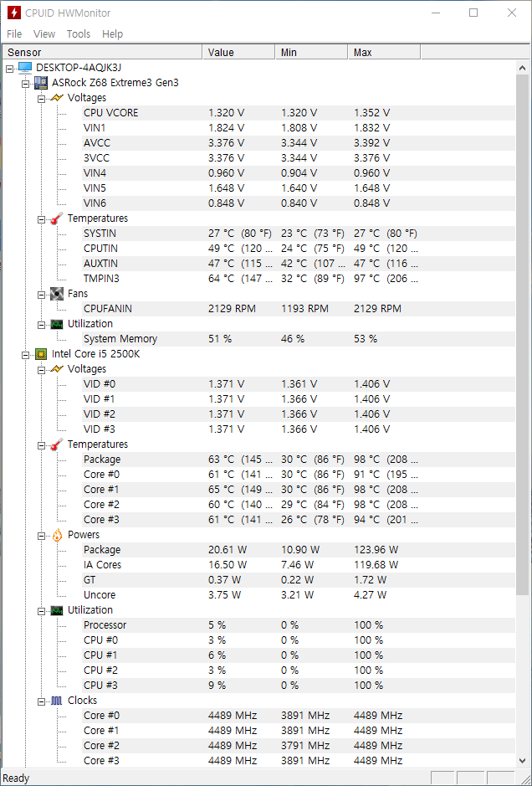Open the Tools menu
This screenshot has height=786, width=532.
tap(79, 33)
